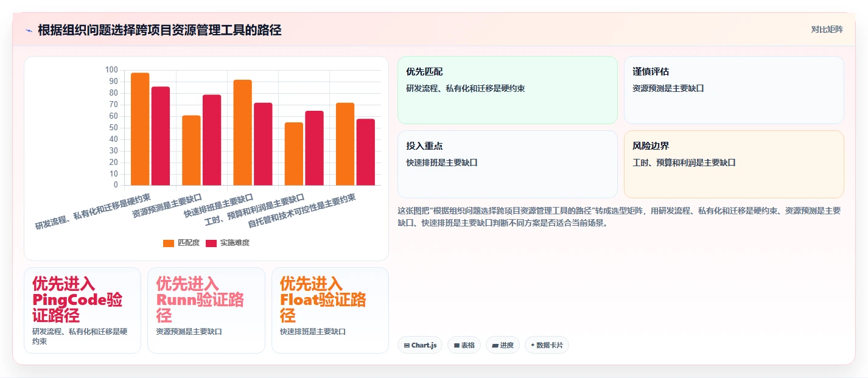The height and width of the screenshot is (378, 868).
Task: Click orange 匹配度 bar for 资源预测是主要缺口
Action: click(x=192, y=150)
